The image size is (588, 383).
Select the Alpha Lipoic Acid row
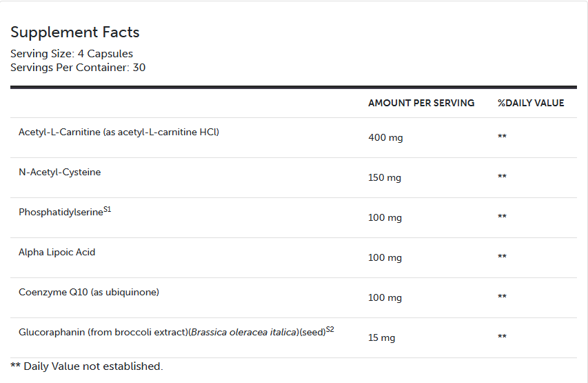point(57,252)
